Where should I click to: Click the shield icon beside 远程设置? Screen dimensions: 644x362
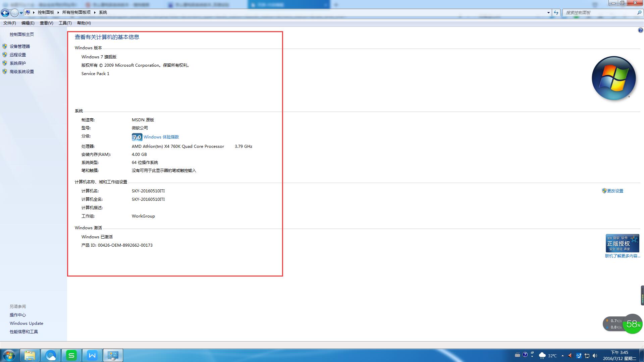pyautogui.click(x=5, y=55)
